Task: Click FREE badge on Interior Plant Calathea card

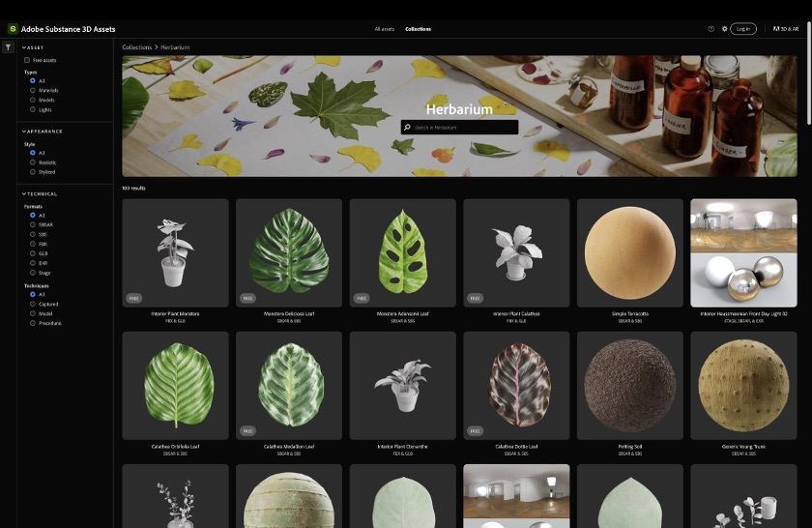Action: pyautogui.click(x=475, y=298)
